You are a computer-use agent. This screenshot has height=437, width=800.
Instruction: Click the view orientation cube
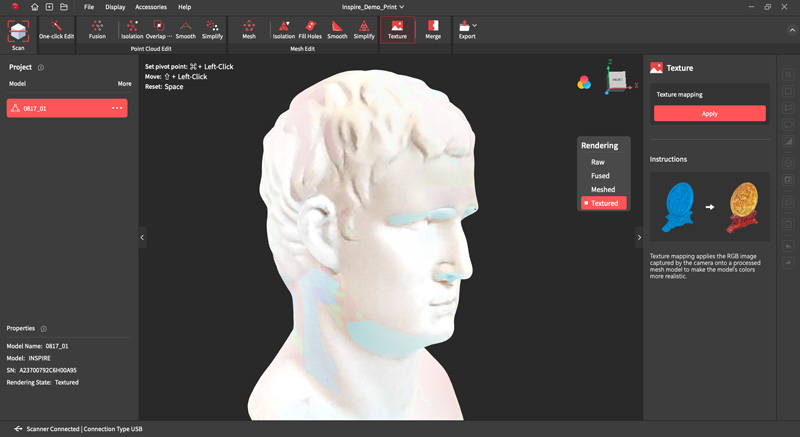pos(617,81)
